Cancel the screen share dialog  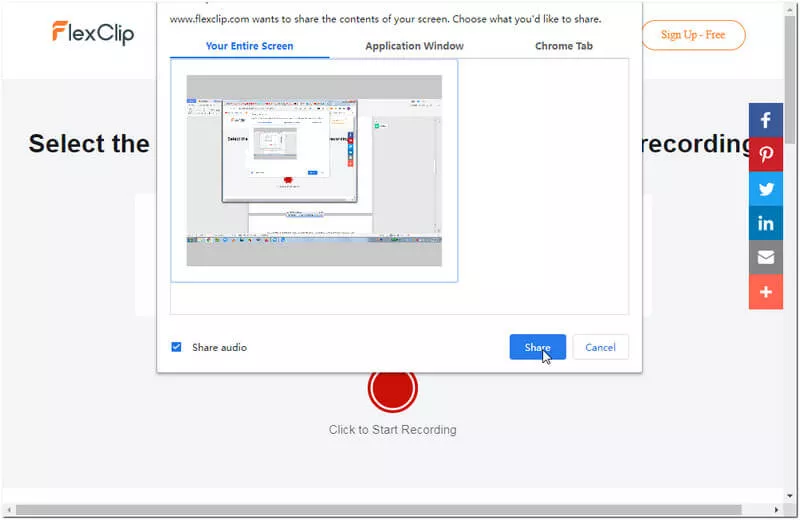coord(600,347)
